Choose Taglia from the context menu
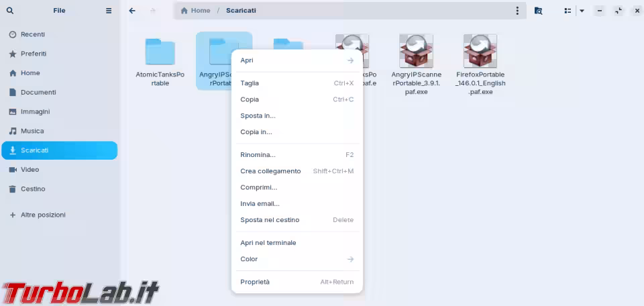This screenshot has height=306, width=644. coord(250,83)
